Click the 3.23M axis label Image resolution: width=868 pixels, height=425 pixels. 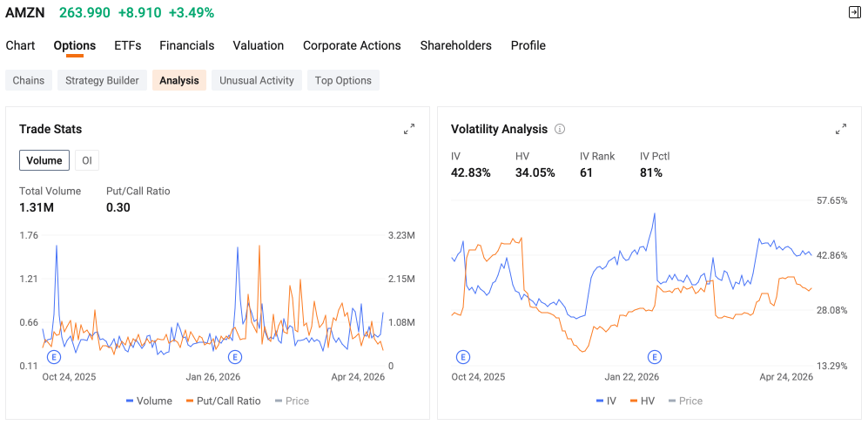(x=402, y=235)
